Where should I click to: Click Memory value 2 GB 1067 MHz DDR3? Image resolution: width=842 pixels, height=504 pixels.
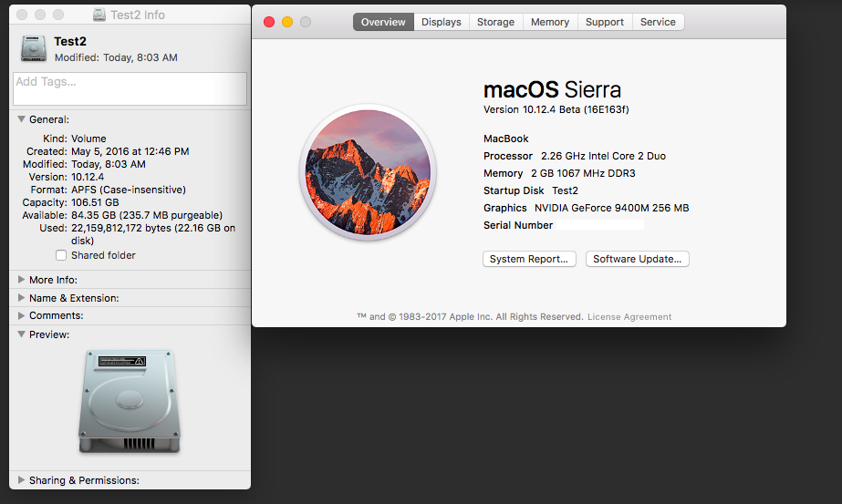point(583,173)
